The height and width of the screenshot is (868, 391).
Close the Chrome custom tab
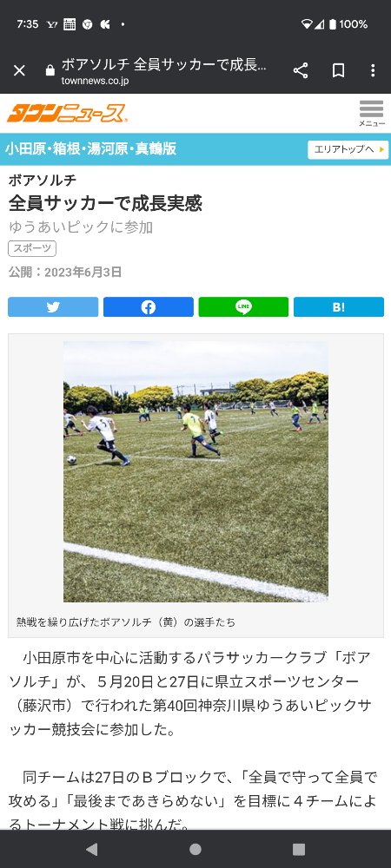click(19, 70)
